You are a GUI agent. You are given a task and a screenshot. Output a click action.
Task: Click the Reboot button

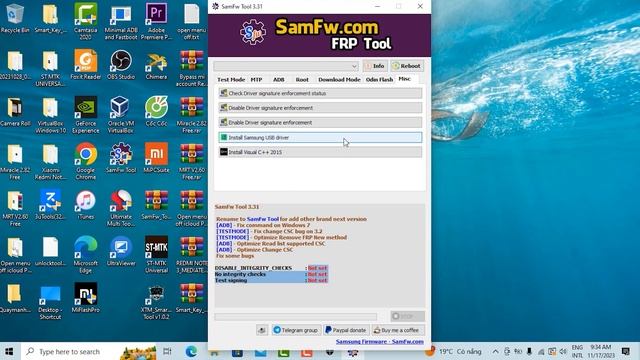coord(407,66)
